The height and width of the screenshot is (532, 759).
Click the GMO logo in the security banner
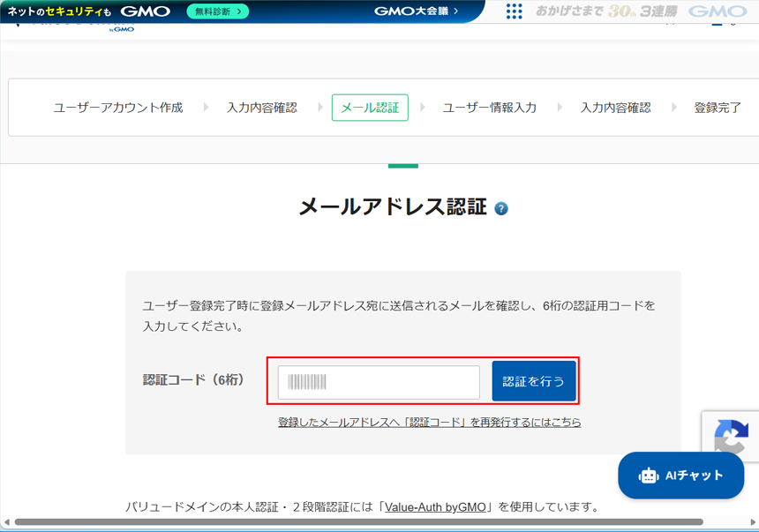pyautogui.click(x=146, y=11)
